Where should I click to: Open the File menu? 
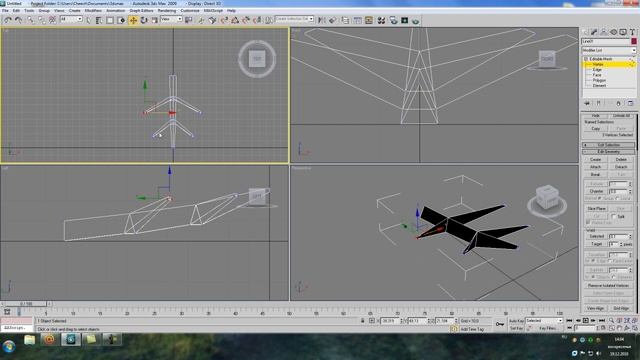(x=5, y=10)
